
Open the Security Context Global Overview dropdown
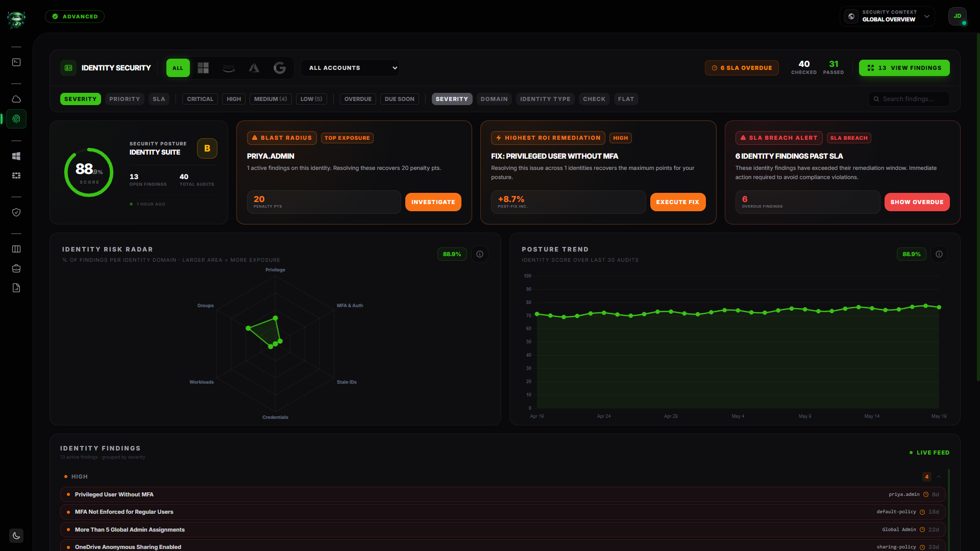tap(887, 16)
